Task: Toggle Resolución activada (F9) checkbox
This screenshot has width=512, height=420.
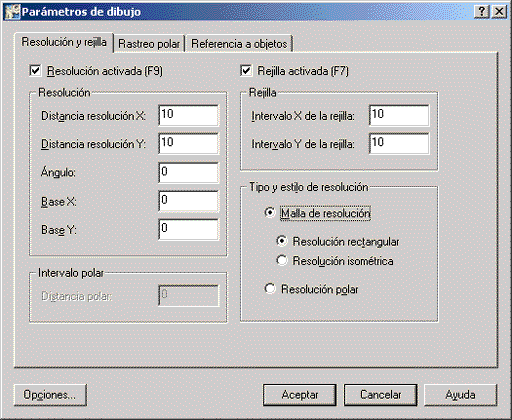Action: (35, 71)
